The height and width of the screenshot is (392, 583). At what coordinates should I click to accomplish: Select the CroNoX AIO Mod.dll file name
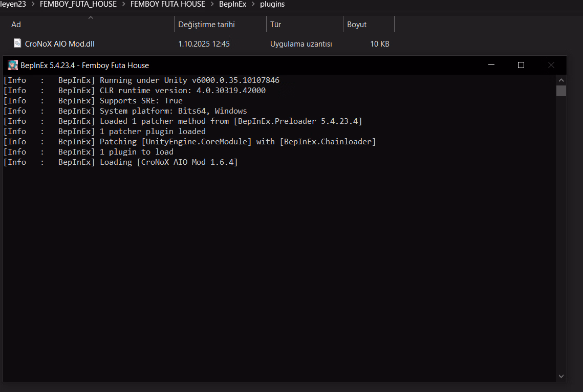coord(60,44)
